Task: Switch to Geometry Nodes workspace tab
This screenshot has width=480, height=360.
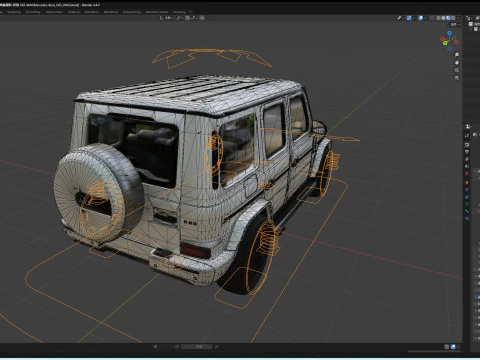Action: point(156,12)
